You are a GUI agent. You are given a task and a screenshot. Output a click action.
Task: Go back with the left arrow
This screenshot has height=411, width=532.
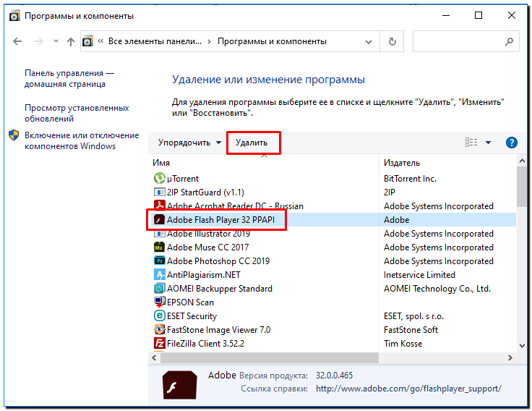tap(17, 41)
